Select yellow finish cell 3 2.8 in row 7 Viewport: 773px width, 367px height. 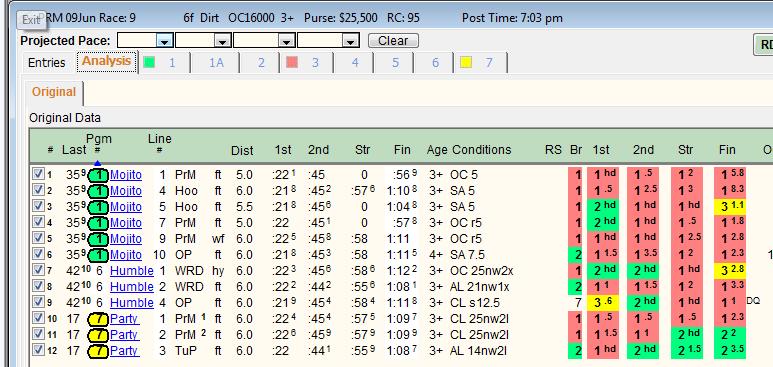[730, 271]
